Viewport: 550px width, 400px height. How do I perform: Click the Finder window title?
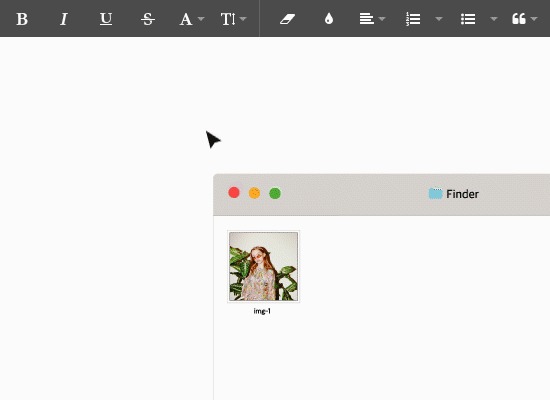coord(462,194)
